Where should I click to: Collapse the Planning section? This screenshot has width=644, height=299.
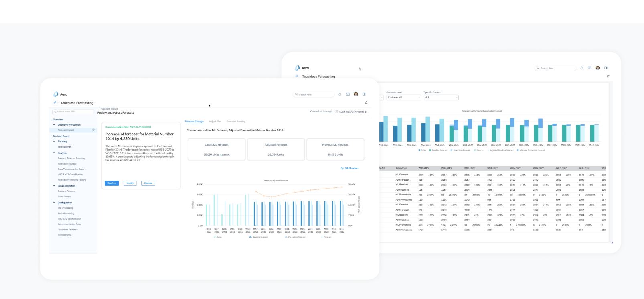coord(54,141)
